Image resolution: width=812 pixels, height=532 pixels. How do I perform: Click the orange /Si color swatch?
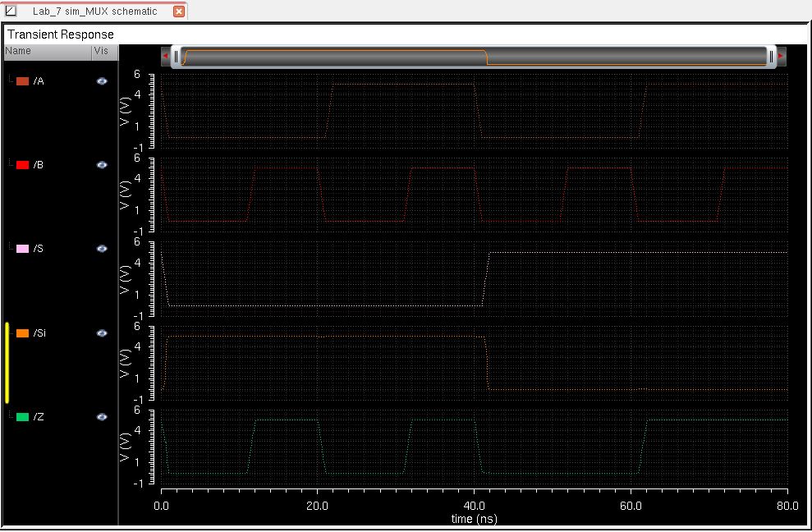[x=22, y=333]
